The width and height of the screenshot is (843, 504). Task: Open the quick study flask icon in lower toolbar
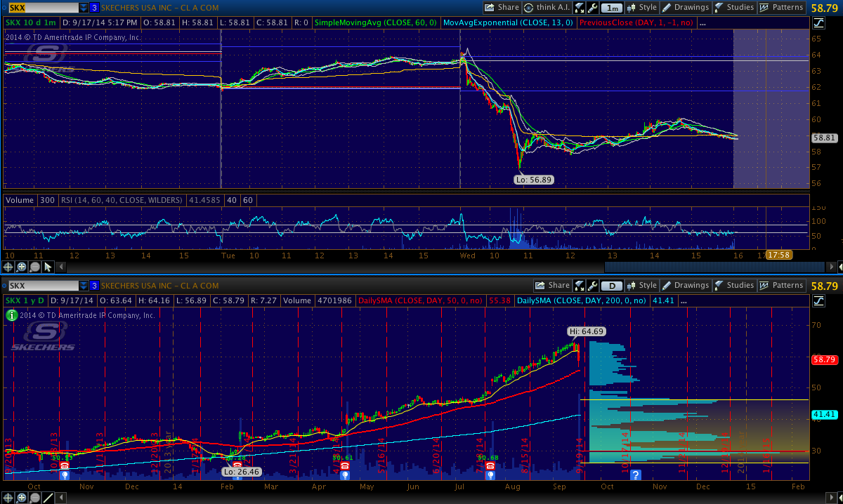[x=580, y=286]
